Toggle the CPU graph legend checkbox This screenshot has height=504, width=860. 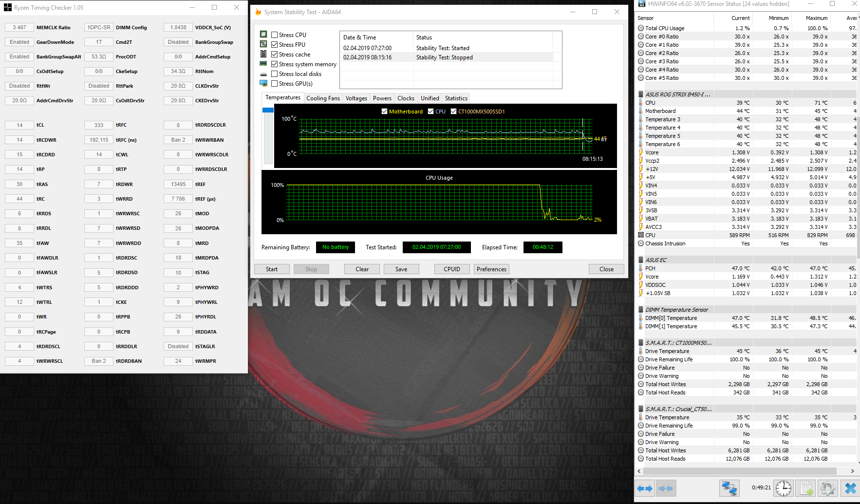pyautogui.click(x=430, y=112)
